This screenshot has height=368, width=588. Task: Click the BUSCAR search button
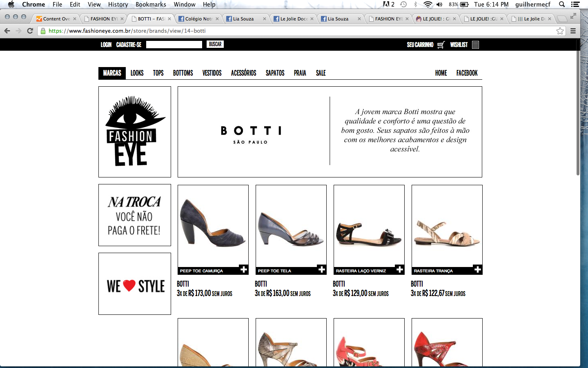point(215,44)
